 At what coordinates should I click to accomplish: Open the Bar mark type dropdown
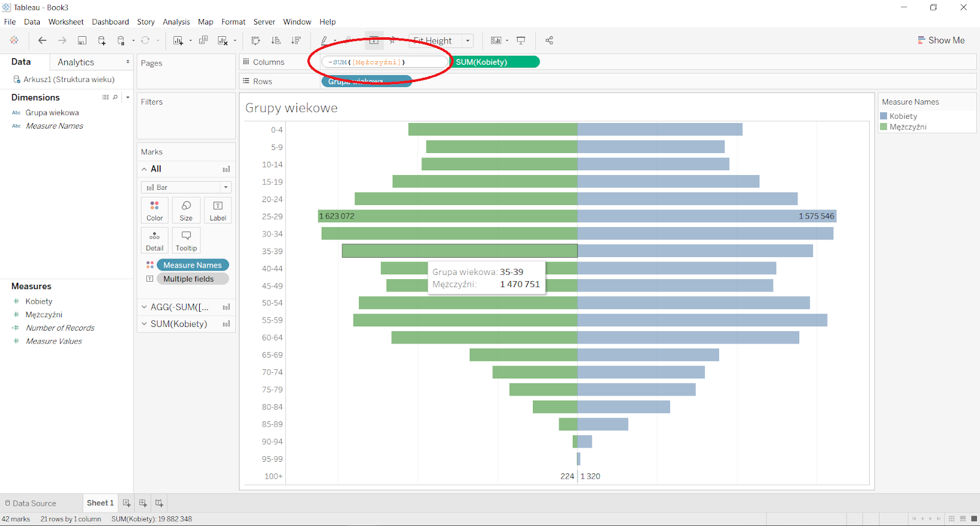pos(225,187)
